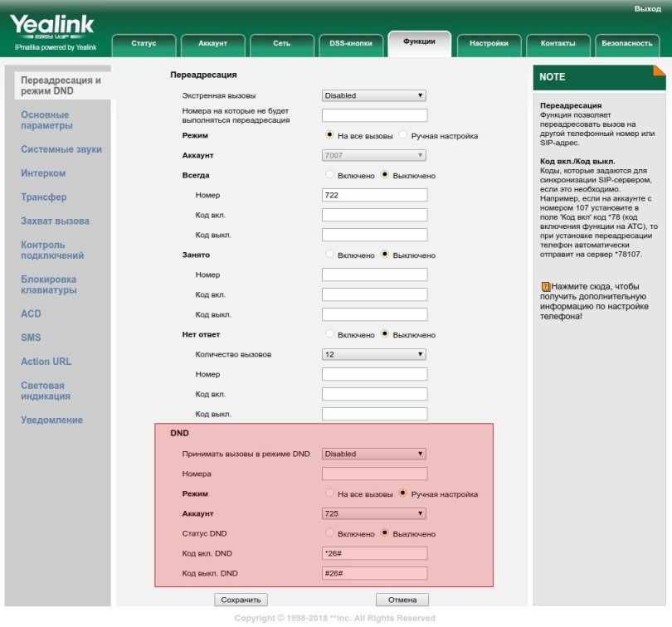Open the forwarding Аккаунт 7007 dropdown
The height and width of the screenshot is (627, 672).
[x=373, y=155]
